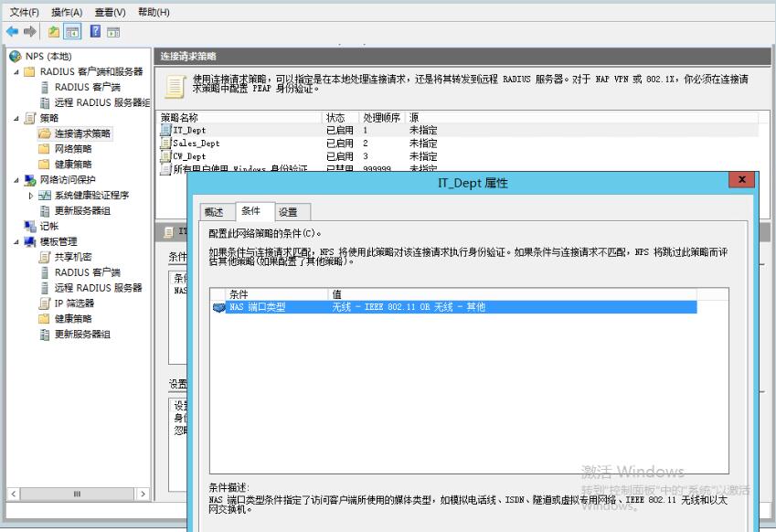776x532 pixels.
Task: Open the 查看(V) menu
Action: coord(110,13)
